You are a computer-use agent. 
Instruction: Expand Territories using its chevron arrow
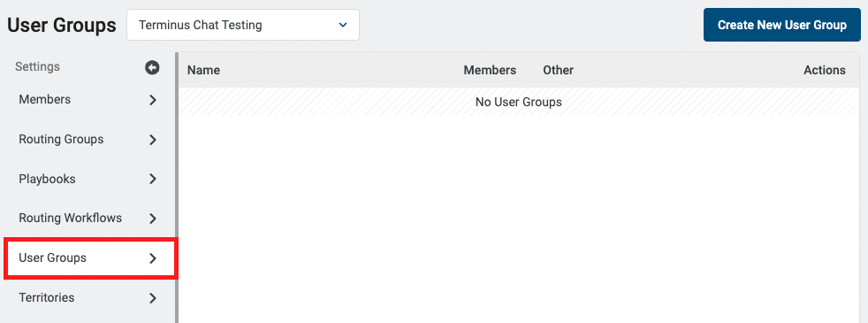pos(153,298)
